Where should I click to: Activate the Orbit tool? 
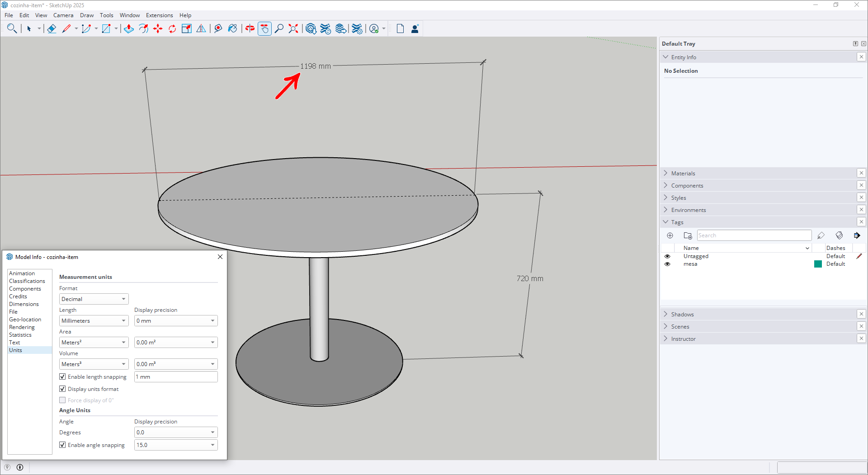pos(250,28)
